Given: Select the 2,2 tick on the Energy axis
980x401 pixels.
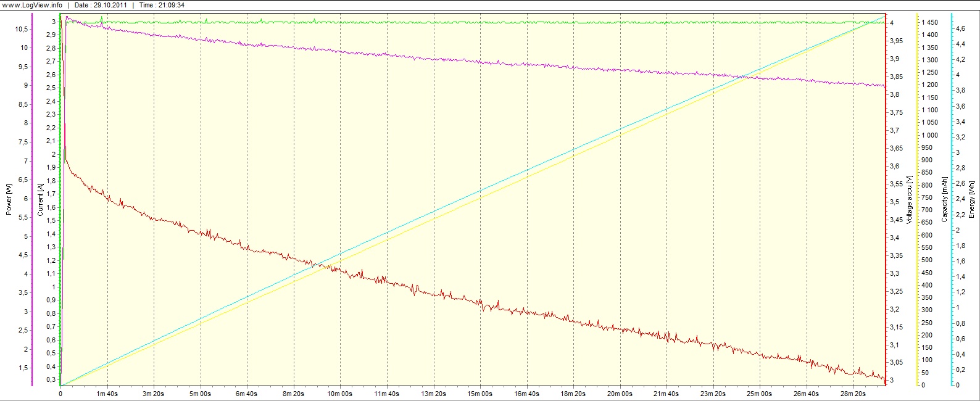Looking at the screenshot, I should click(x=961, y=215).
